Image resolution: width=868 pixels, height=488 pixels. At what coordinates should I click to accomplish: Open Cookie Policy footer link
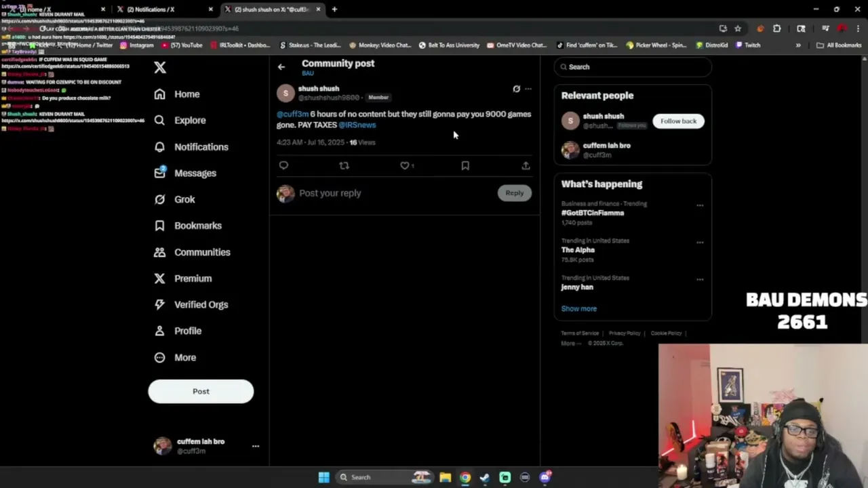tap(666, 333)
